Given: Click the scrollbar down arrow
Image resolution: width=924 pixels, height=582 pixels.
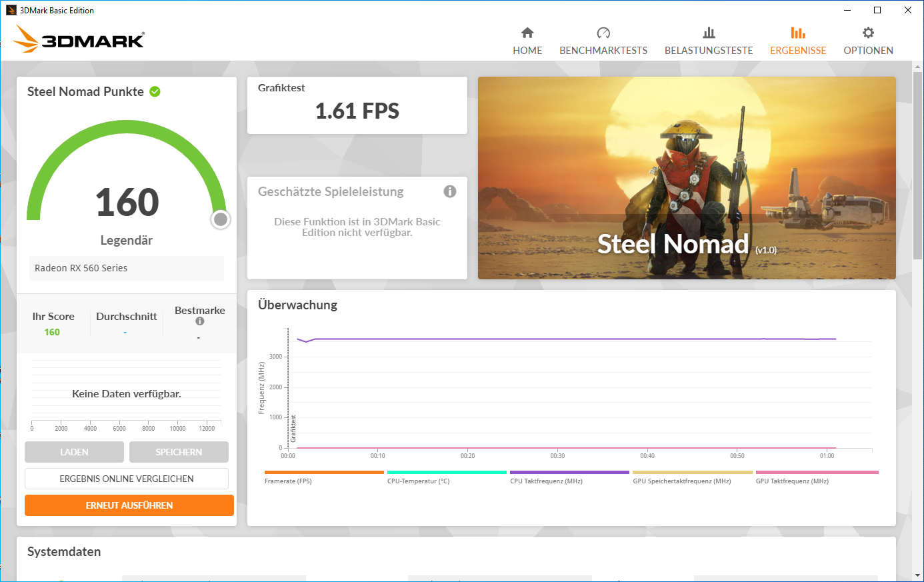Looking at the screenshot, I should pos(918,575).
